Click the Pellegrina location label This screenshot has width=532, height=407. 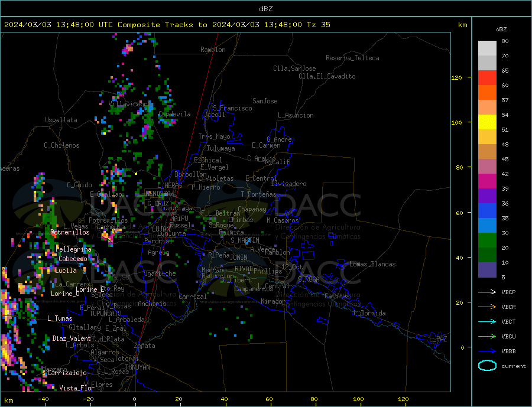74,249
